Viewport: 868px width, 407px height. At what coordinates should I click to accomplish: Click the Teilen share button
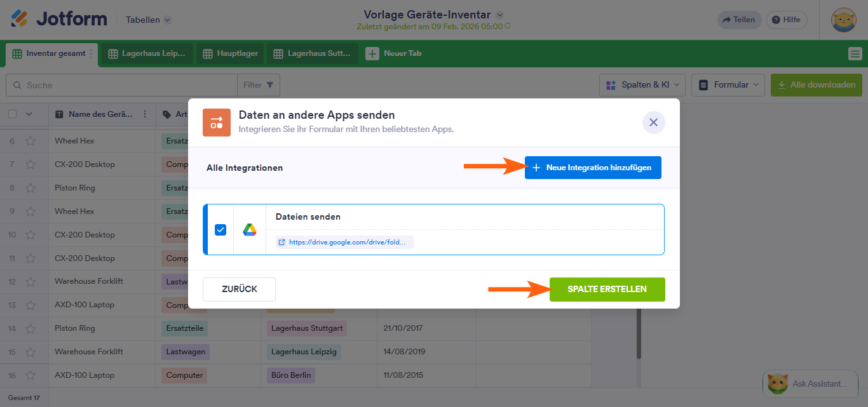click(738, 20)
